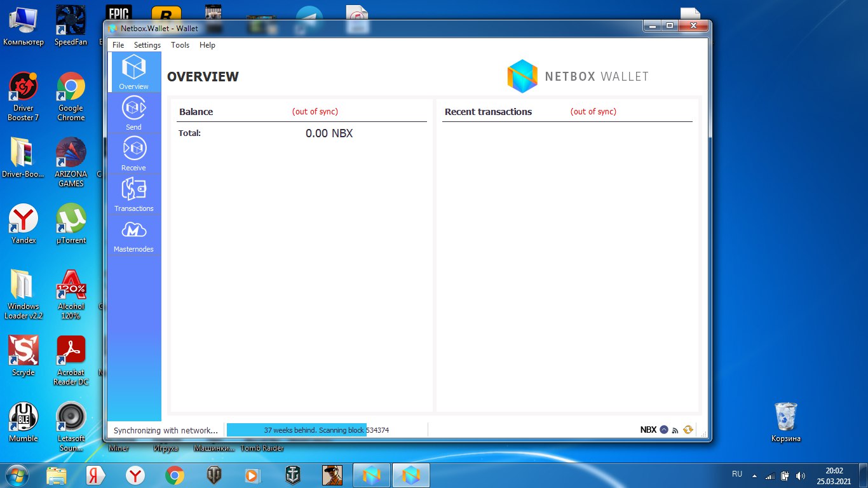The image size is (868, 488).
Task: Select the Google Chrome desktop shortcut
Action: click(71, 97)
